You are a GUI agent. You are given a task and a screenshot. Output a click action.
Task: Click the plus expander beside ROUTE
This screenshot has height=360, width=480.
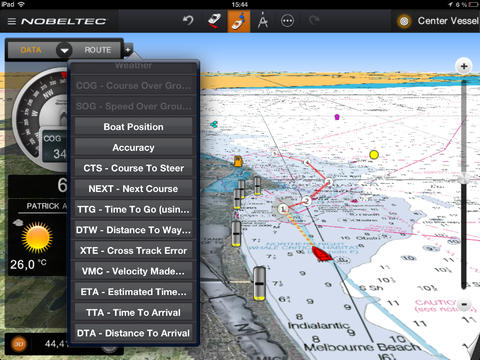[x=128, y=50]
